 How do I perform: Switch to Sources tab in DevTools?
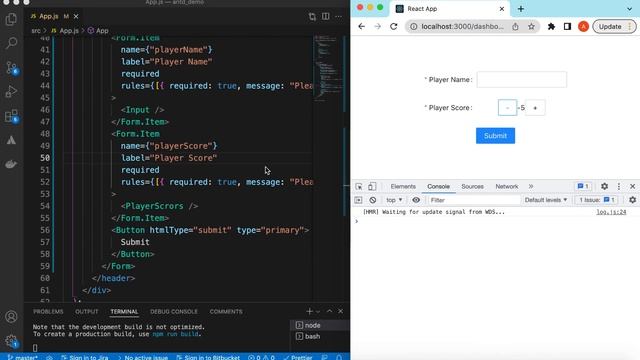click(472, 187)
